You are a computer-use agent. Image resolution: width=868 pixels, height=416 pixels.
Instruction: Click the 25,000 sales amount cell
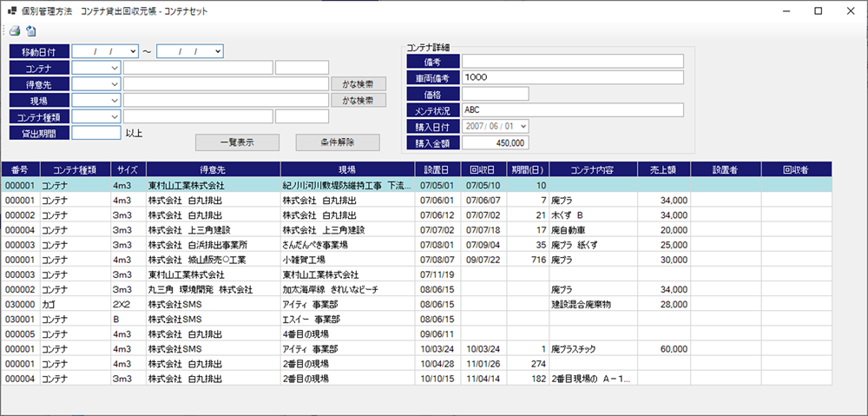(x=664, y=244)
